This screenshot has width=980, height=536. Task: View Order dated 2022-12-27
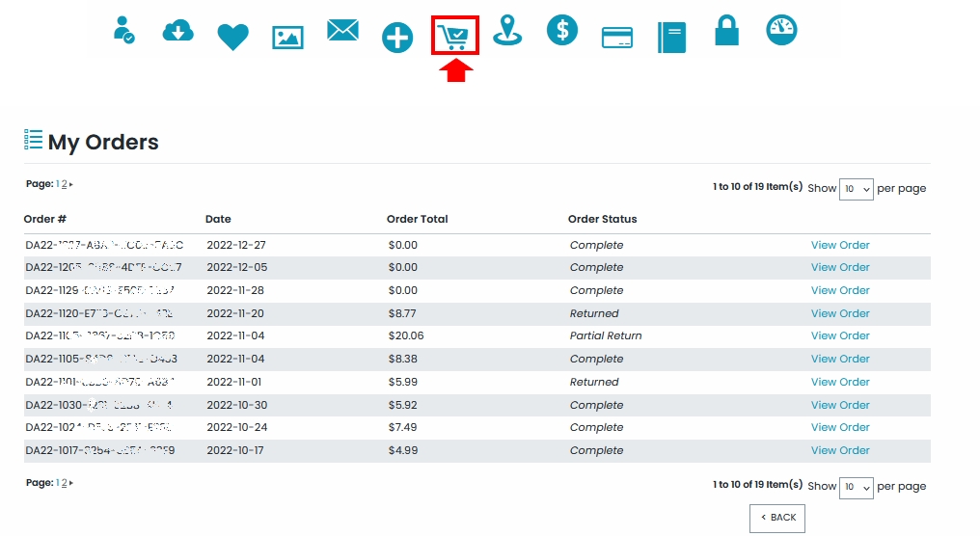tap(840, 245)
